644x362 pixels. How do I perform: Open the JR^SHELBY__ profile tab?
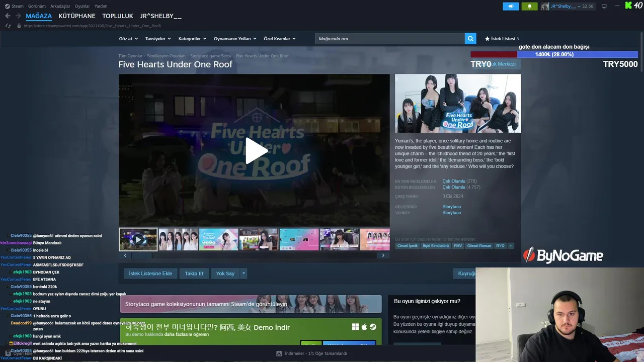tap(161, 16)
